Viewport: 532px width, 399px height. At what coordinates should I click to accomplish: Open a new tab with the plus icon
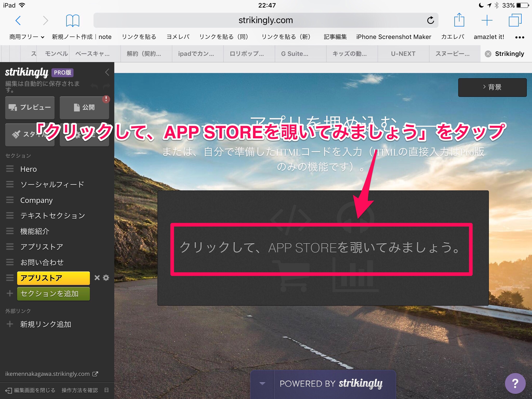pyautogui.click(x=487, y=20)
